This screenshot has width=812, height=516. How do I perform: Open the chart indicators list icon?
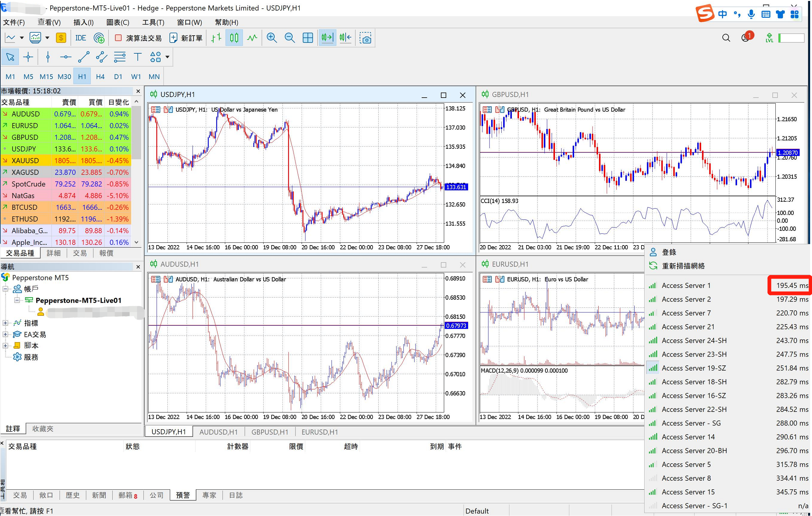click(35, 38)
